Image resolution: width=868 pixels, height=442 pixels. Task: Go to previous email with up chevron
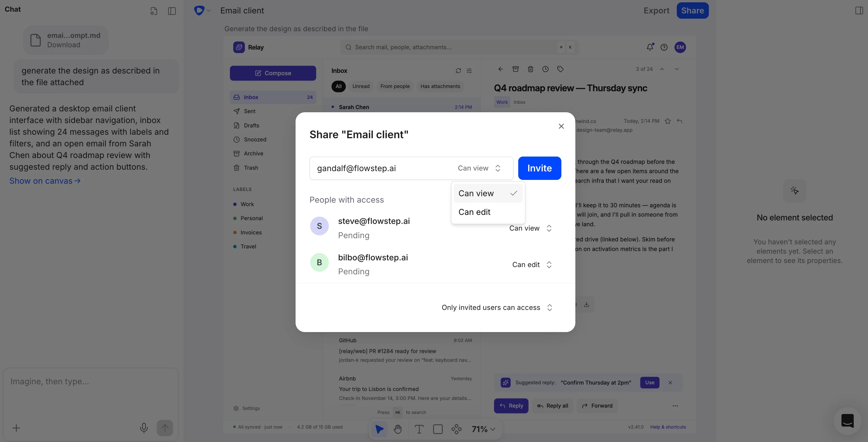(x=662, y=69)
